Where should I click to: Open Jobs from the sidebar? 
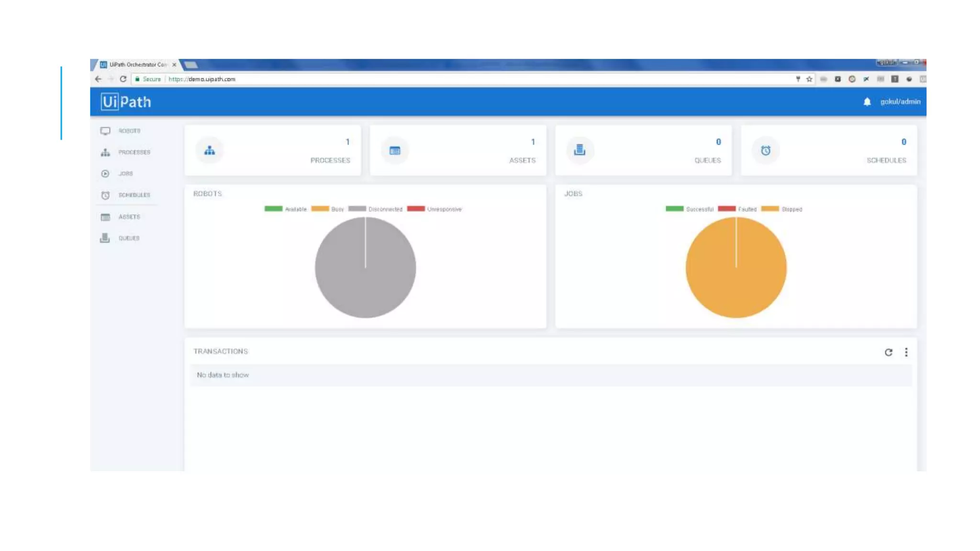[125, 174]
